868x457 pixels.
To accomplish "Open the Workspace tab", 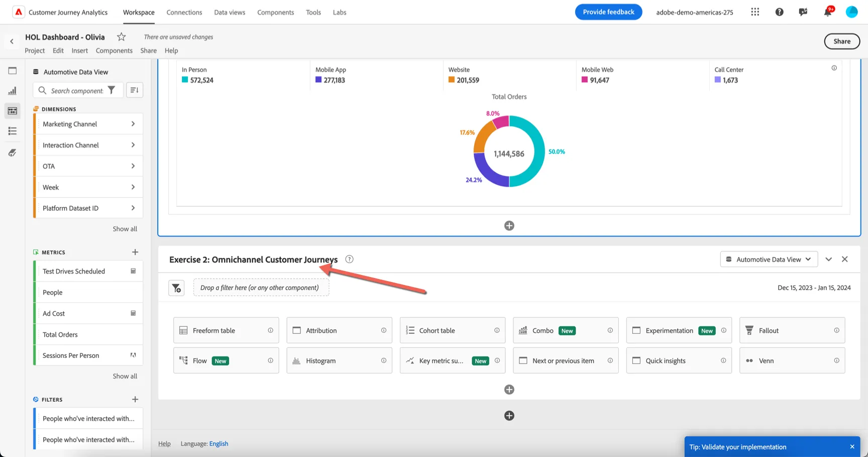I will [x=139, y=12].
